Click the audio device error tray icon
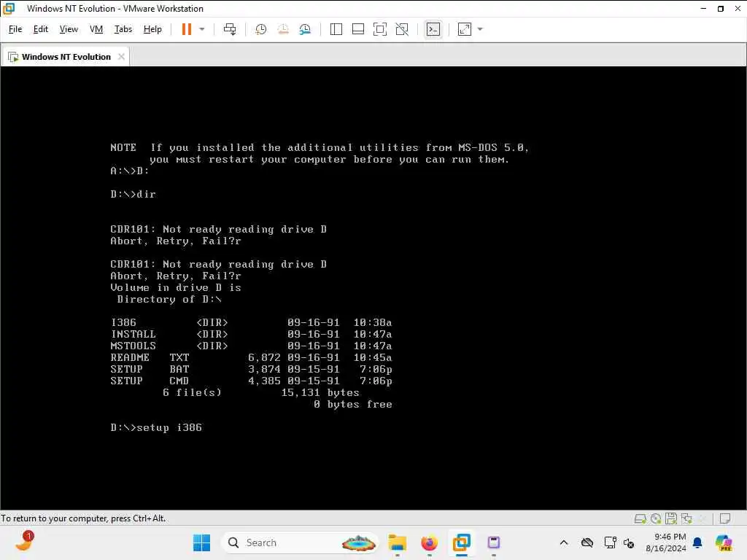 629,542
